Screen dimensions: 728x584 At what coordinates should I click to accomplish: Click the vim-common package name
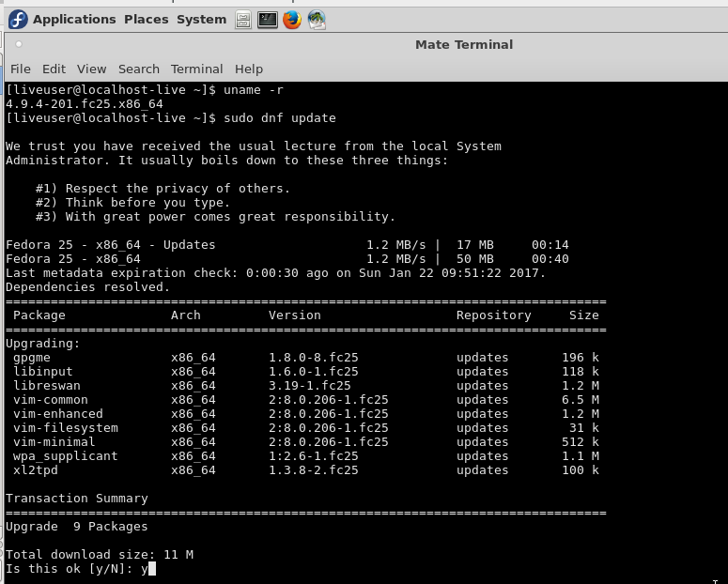coord(50,400)
